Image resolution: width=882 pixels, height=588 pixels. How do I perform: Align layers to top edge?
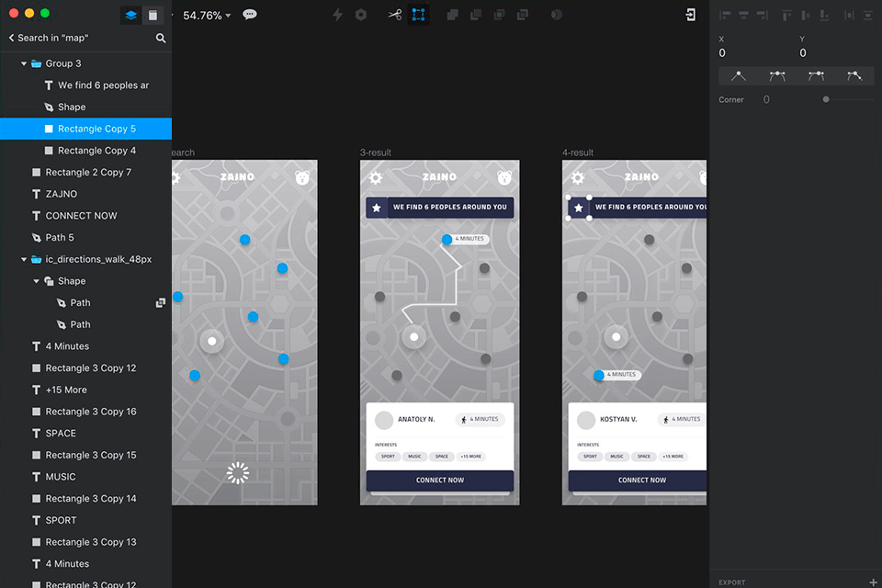click(x=787, y=16)
